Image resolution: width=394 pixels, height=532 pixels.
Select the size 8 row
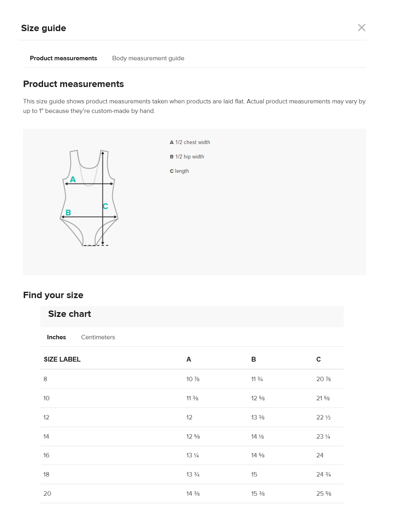pyautogui.click(x=192, y=379)
